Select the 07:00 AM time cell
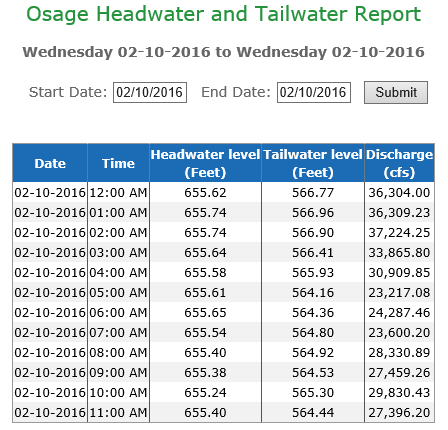448x430 pixels. pyautogui.click(x=118, y=332)
